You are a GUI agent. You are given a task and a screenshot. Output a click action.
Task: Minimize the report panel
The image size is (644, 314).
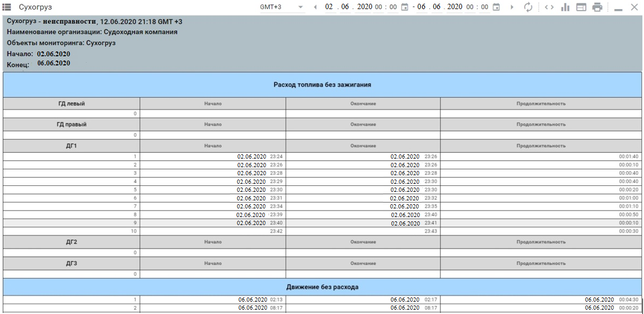[x=618, y=8]
